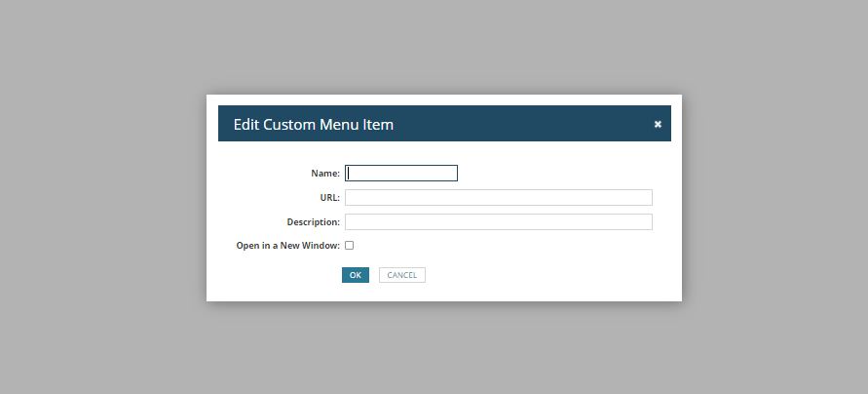Confirm changes with the OK button
868x394 pixels.
(356, 275)
